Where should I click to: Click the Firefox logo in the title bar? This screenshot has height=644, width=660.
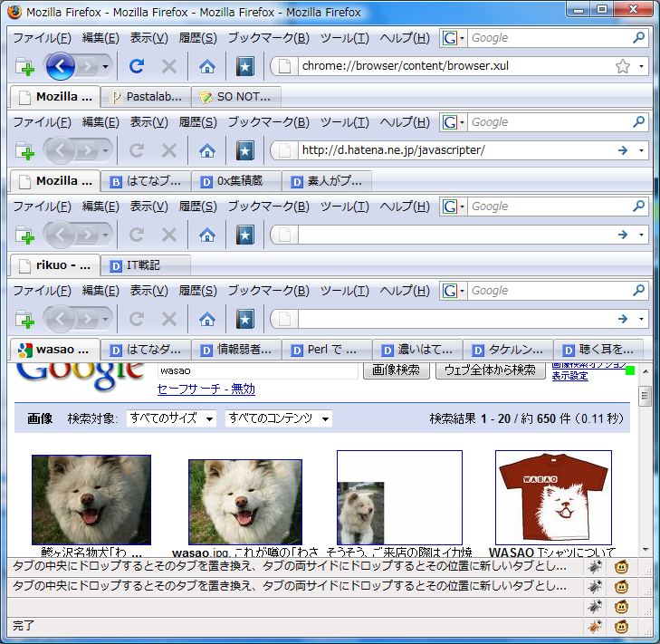coord(14,12)
